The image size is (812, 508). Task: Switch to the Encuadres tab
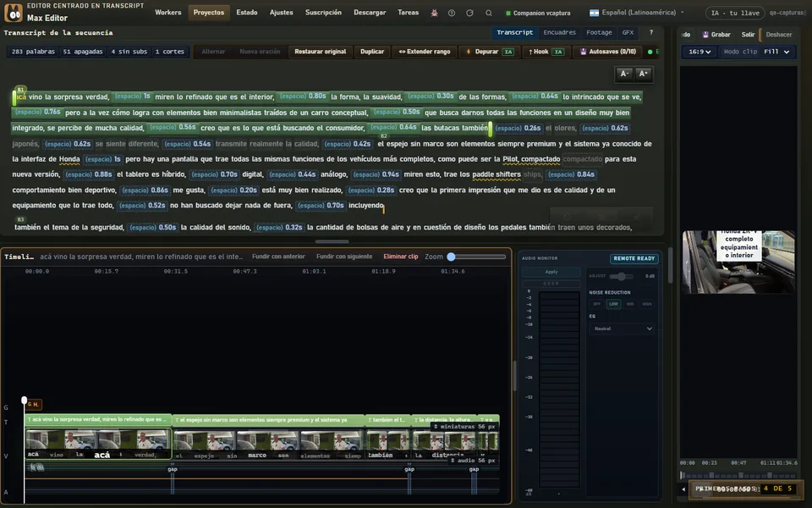[x=559, y=33]
